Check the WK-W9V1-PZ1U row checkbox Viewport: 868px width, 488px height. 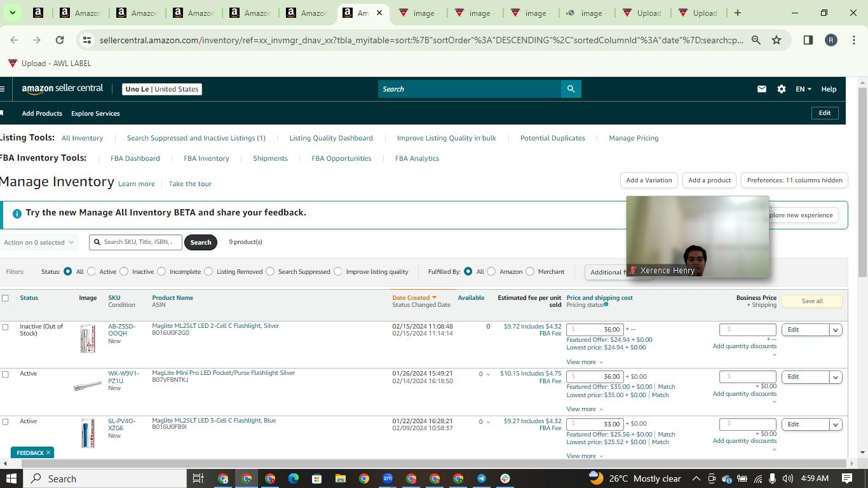[x=6, y=374]
